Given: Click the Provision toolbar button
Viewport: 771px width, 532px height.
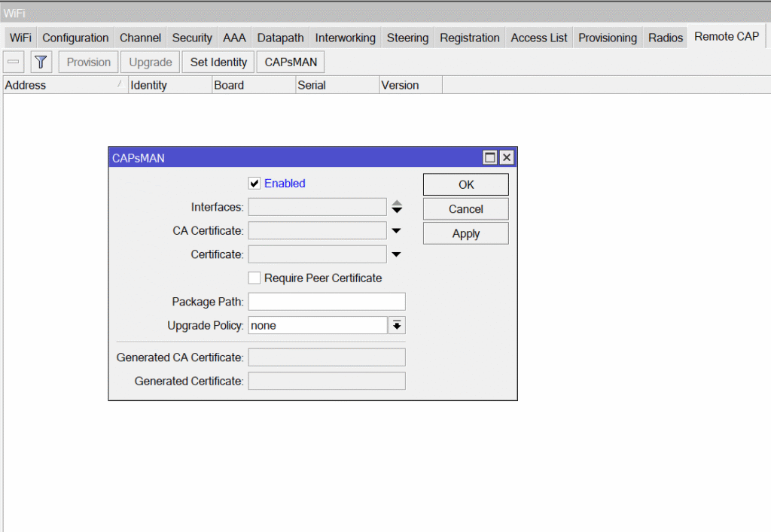Looking at the screenshot, I should (89, 62).
